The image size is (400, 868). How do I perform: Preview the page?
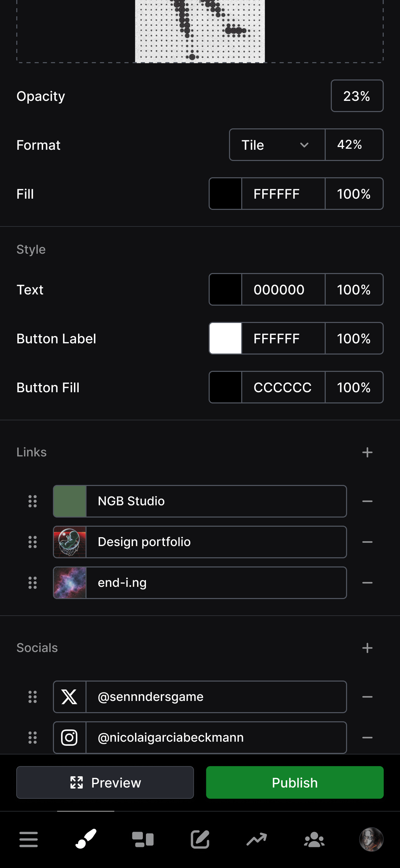[x=105, y=782]
